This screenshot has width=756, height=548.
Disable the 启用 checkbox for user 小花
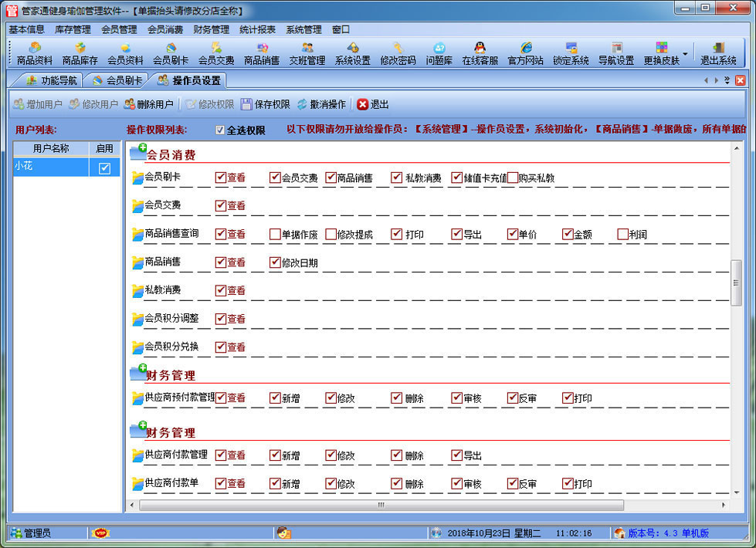point(104,167)
